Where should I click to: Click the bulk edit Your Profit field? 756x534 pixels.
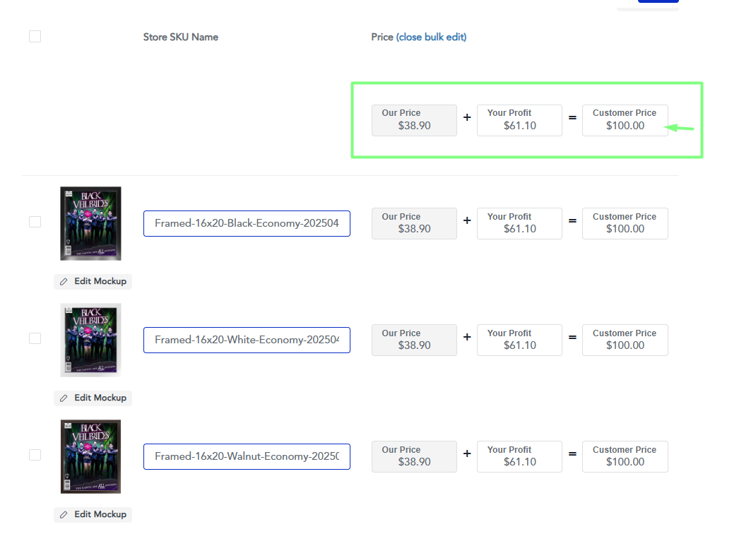coord(519,121)
